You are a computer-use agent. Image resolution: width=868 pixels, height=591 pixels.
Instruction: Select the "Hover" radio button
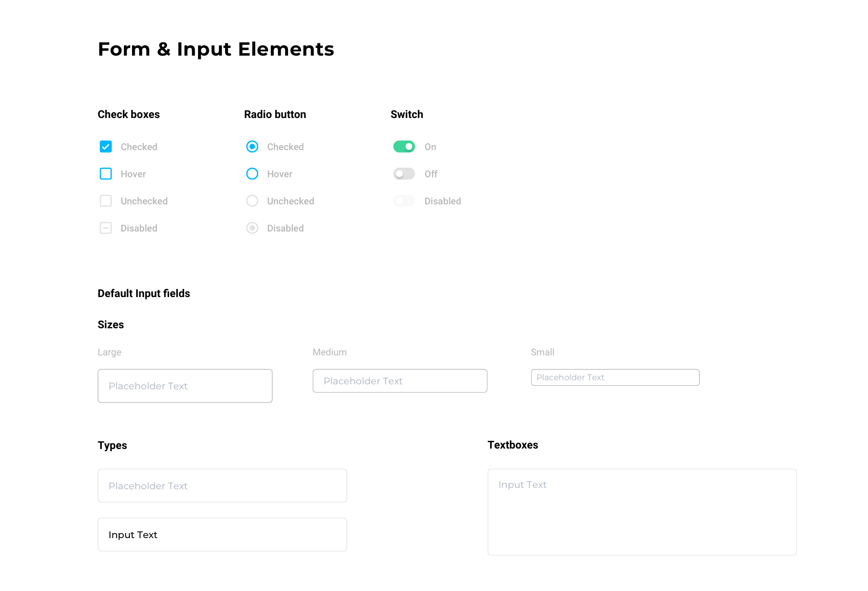(252, 174)
